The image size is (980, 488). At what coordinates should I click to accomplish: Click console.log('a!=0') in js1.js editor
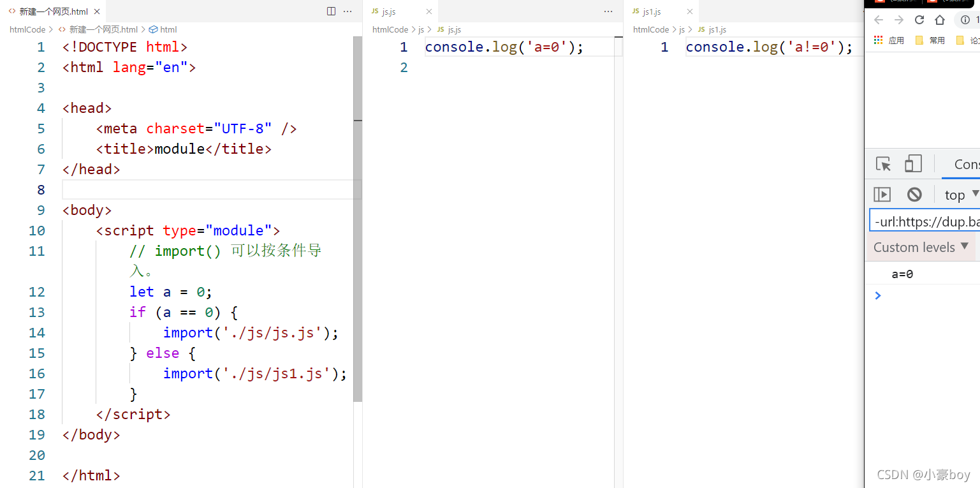(x=769, y=47)
